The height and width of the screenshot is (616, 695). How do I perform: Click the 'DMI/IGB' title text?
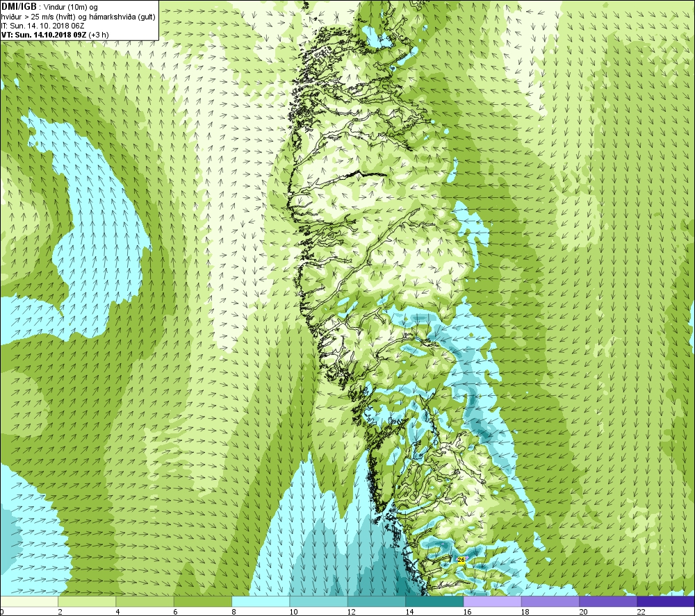coord(19,7)
